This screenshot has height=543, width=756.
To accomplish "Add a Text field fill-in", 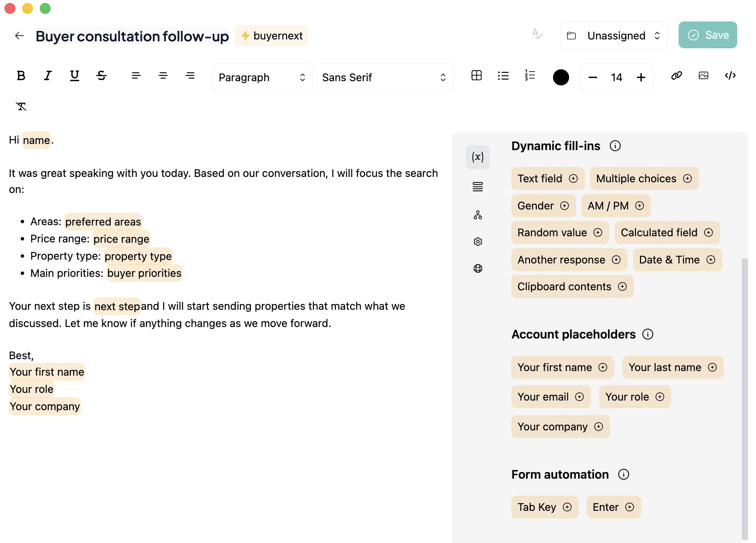I will (x=547, y=178).
